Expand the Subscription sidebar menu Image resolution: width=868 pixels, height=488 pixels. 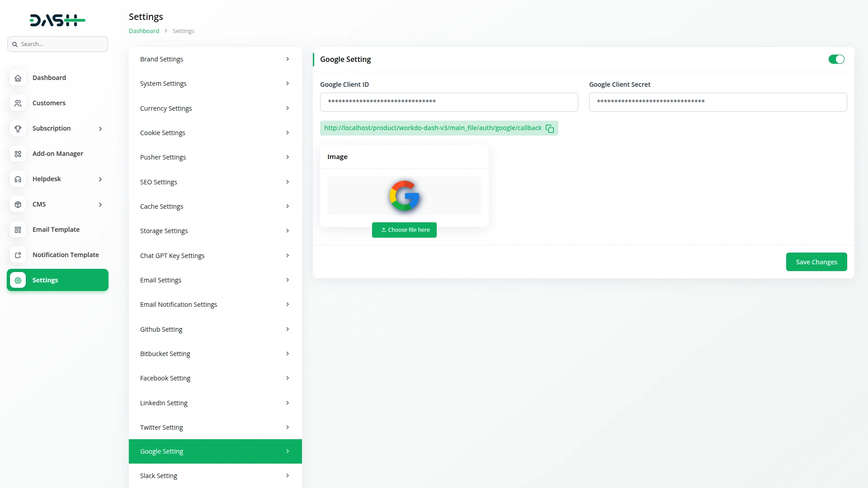click(x=100, y=128)
